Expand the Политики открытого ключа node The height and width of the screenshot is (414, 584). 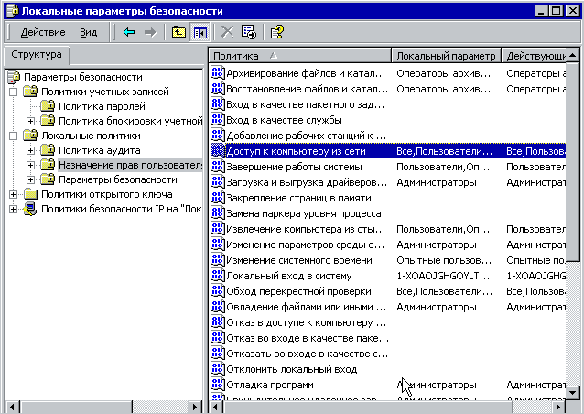coord(13,194)
